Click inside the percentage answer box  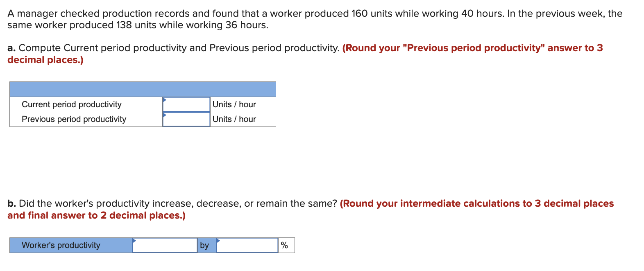point(247,245)
